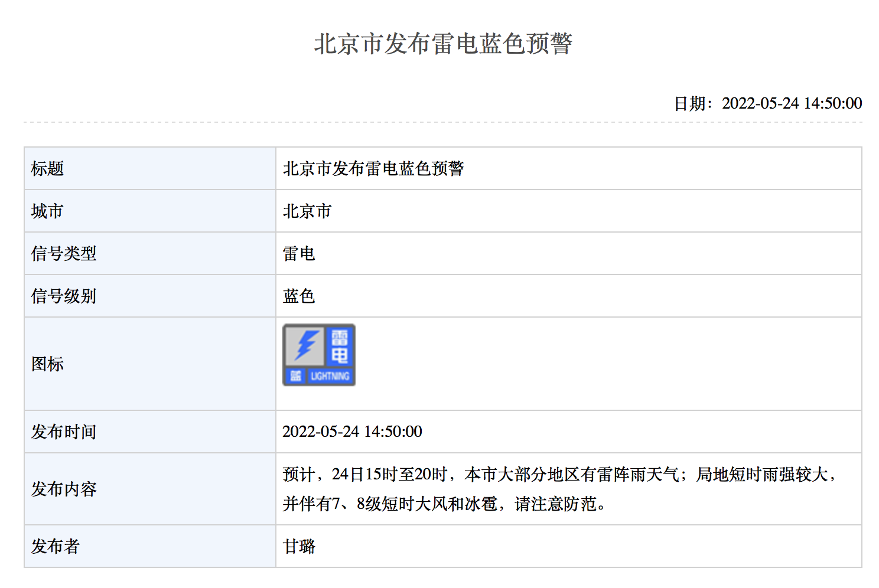Select the 发布时间 row label

click(x=64, y=432)
